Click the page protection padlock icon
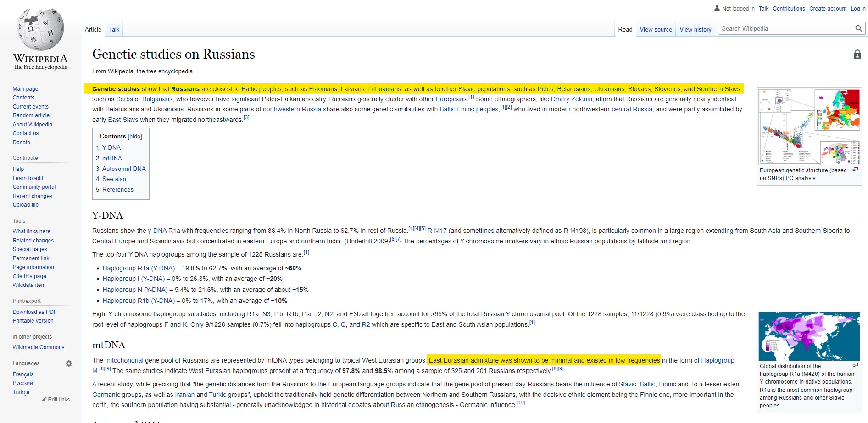Viewport: 868px width, 423px height. pos(857,55)
